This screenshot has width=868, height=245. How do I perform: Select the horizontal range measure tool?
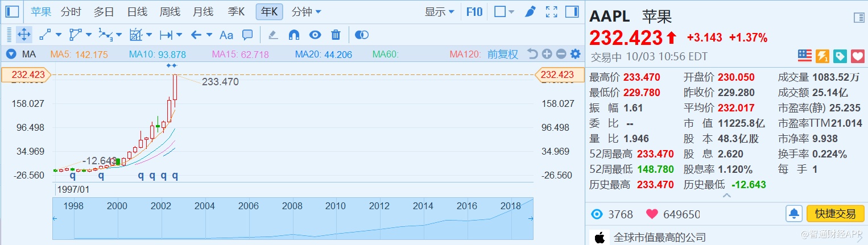tap(166, 35)
